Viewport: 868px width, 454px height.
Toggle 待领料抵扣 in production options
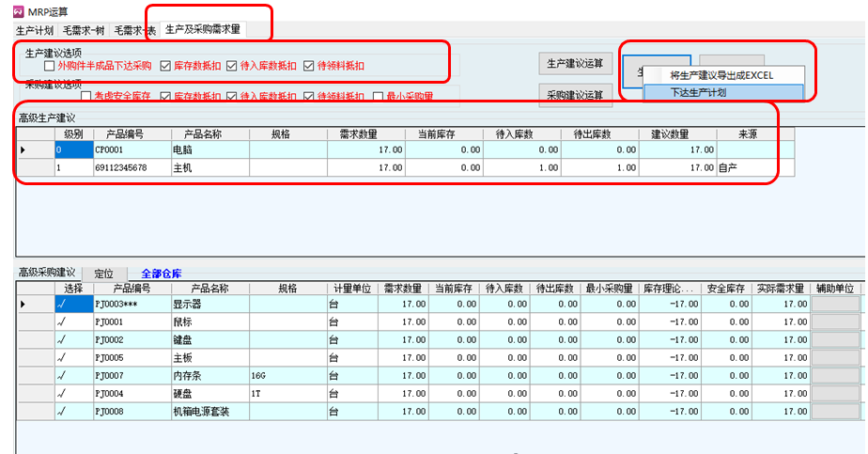(x=309, y=67)
